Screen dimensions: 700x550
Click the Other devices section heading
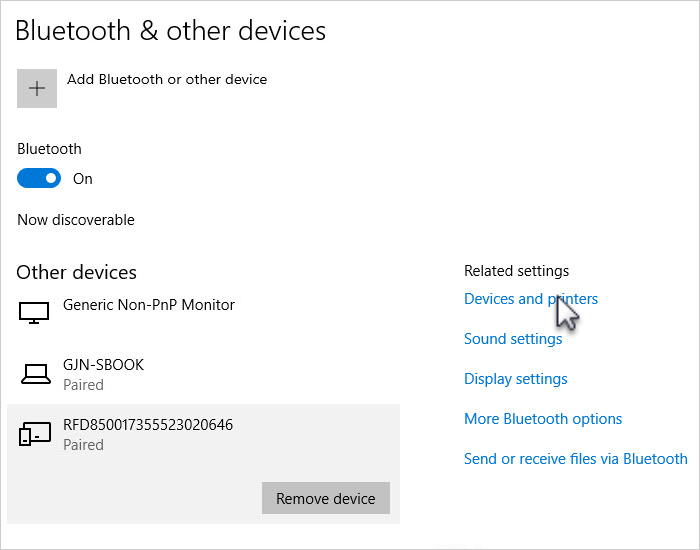pos(76,272)
